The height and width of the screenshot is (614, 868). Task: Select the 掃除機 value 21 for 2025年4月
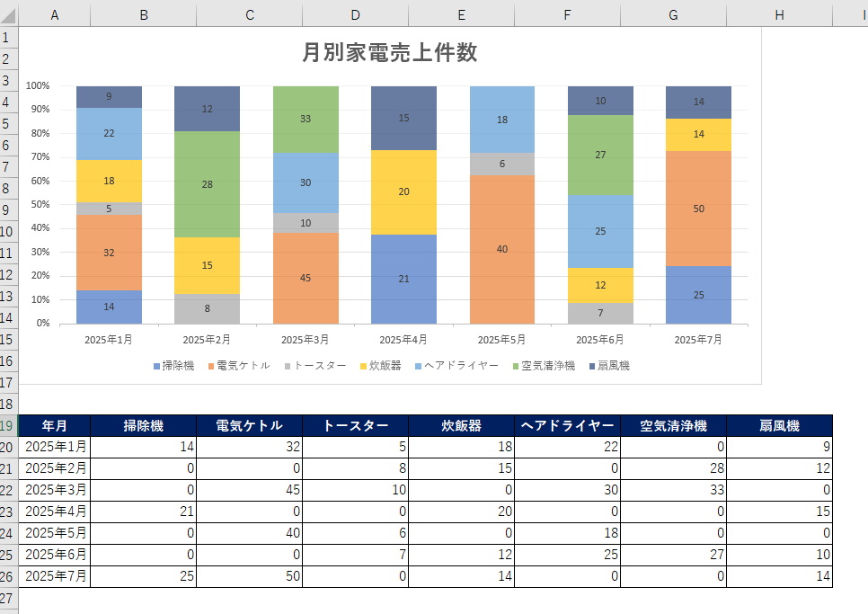[x=144, y=512]
